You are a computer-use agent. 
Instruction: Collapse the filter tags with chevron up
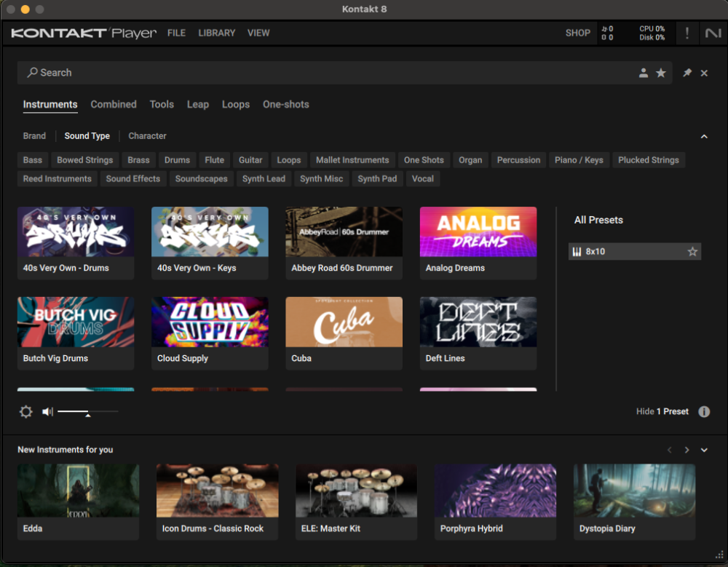coord(704,137)
